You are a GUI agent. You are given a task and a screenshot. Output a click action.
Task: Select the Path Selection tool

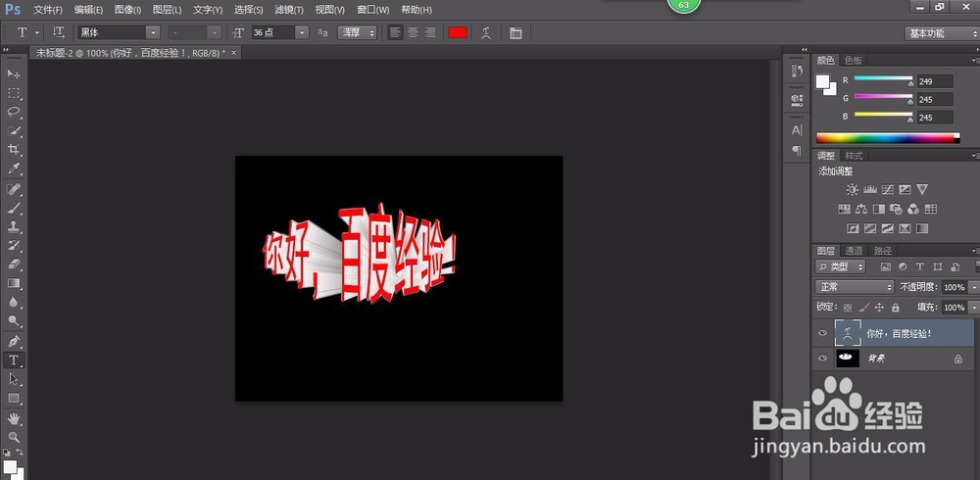(14, 379)
